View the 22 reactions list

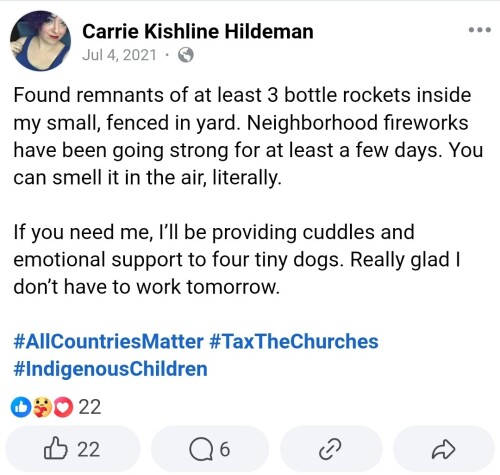(x=90, y=407)
